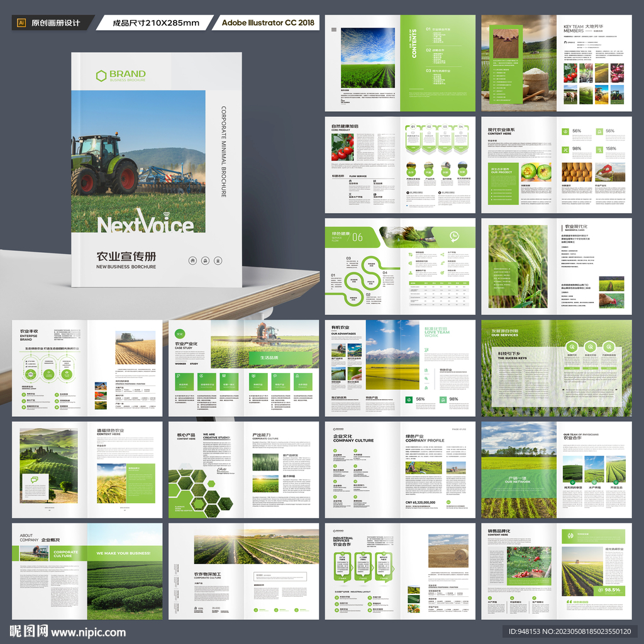Select the 现代农业体系 spread thumbnail

557,165
